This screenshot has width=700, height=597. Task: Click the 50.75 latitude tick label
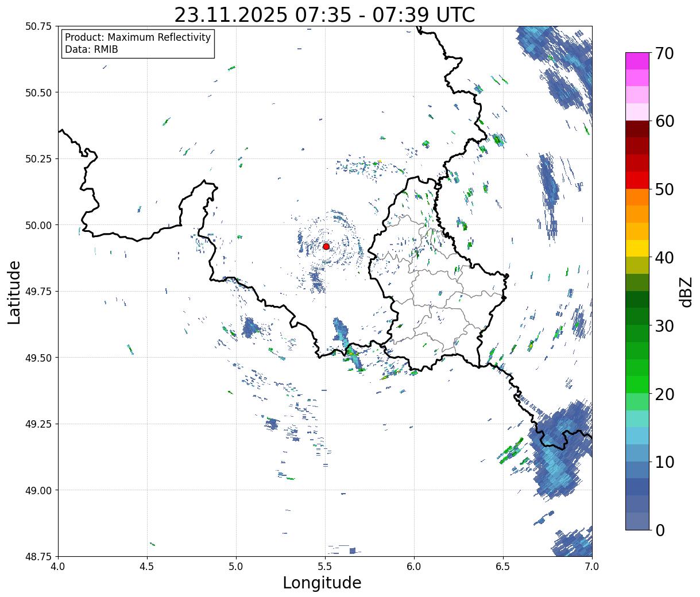38,26
